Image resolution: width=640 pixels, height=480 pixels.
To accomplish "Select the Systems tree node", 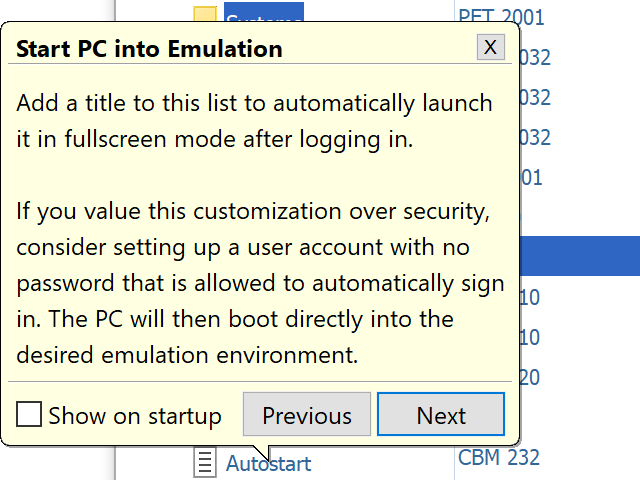I will coord(263,14).
